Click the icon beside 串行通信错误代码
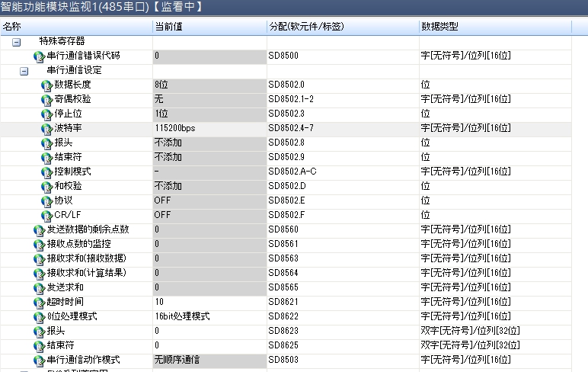 (x=39, y=56)
